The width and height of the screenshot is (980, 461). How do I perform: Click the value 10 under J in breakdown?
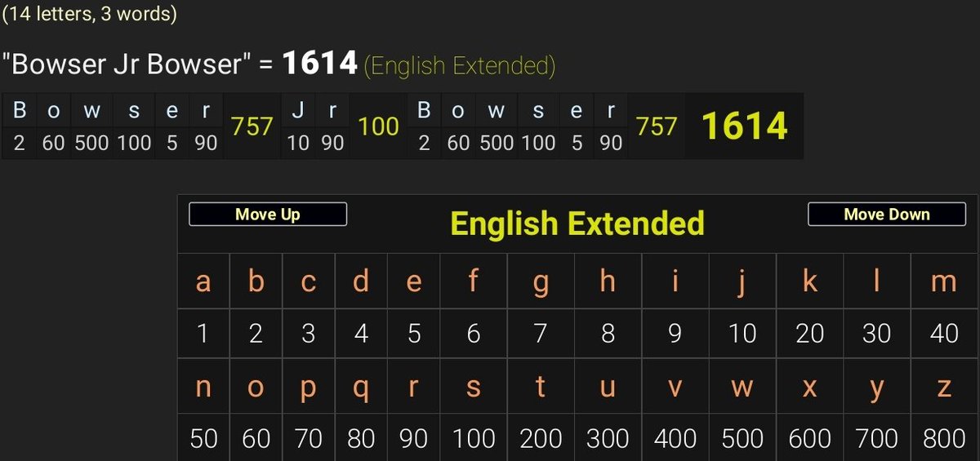[x=298, y=143]
